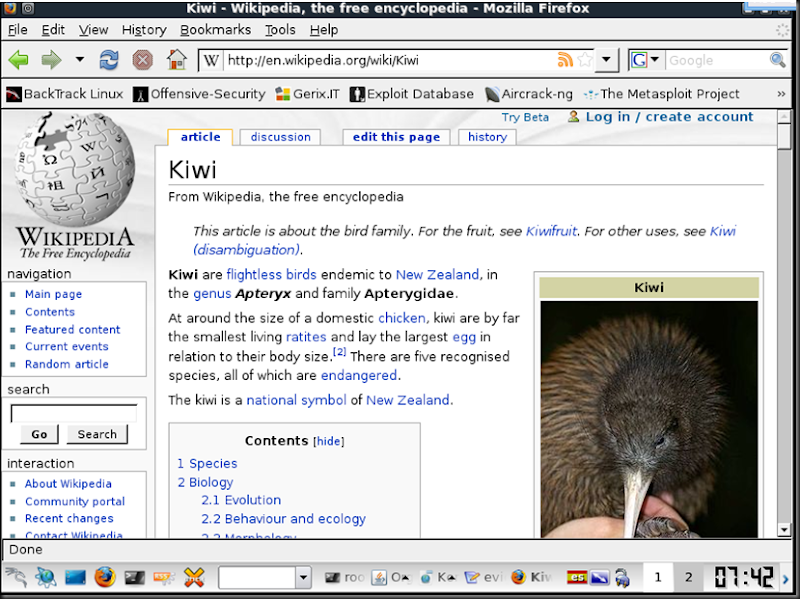Click the Back arrow in Firefox toolbar

(x=18, y=60)
